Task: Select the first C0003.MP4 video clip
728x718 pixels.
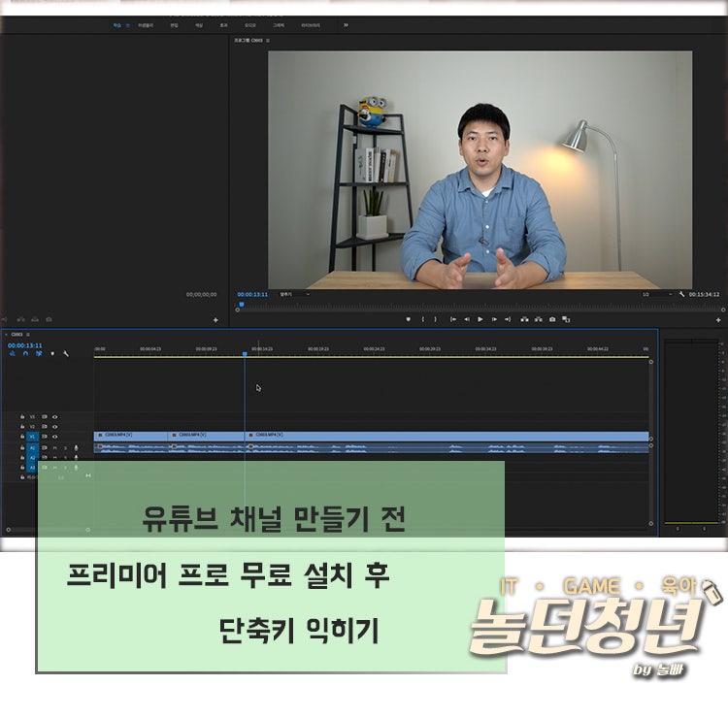Action: click(x=130, y=437)
